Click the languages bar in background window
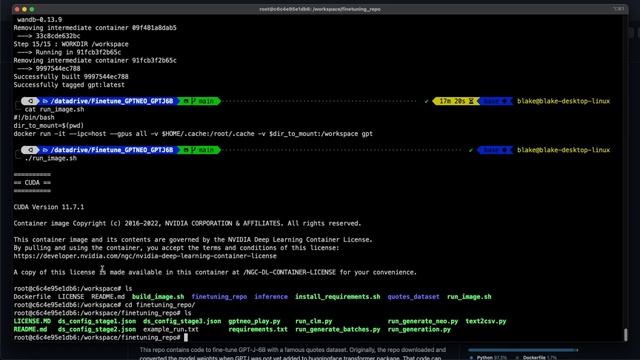This screenshot has height=360, width=640. [523, 350]
